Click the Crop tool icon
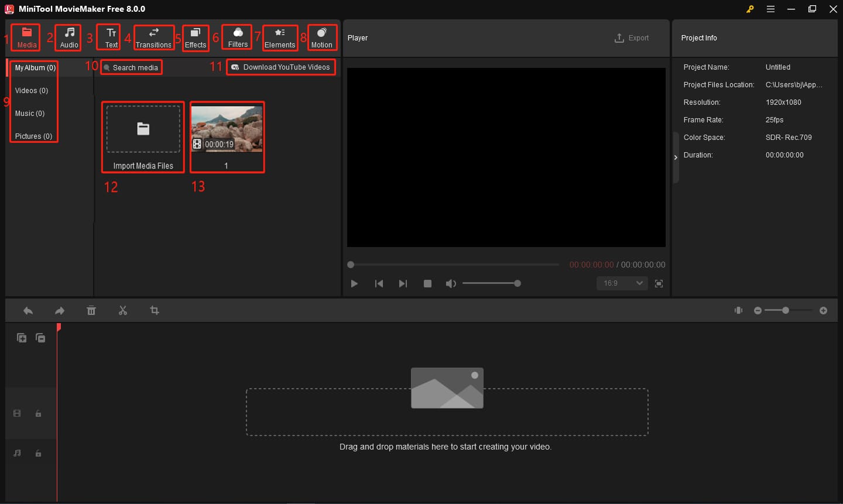 [155, 311]
